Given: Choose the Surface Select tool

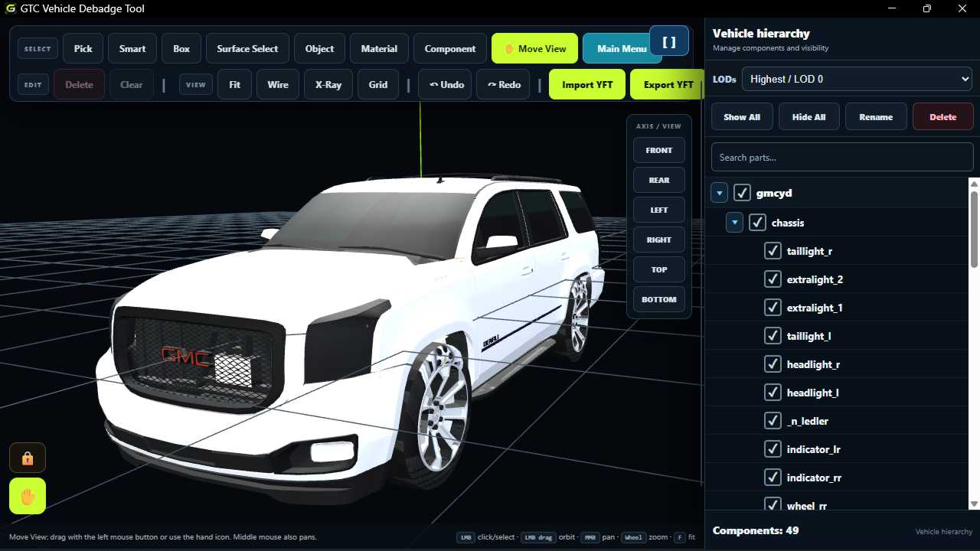Looking at the screenshot, I should point(247,48).
